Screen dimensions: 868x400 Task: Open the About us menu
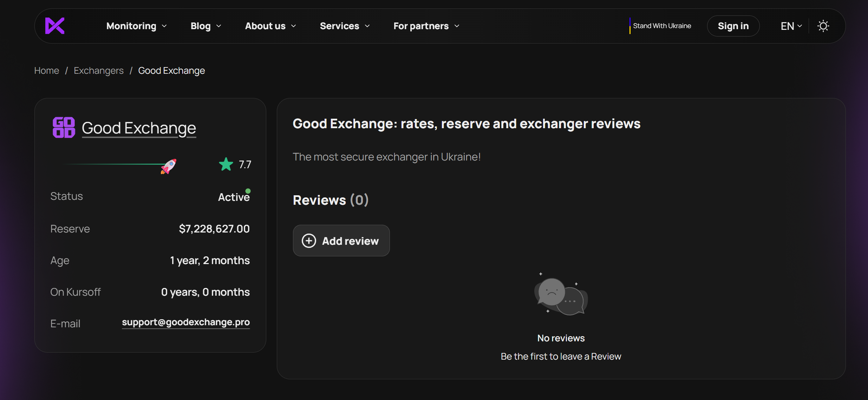[271, 26]
